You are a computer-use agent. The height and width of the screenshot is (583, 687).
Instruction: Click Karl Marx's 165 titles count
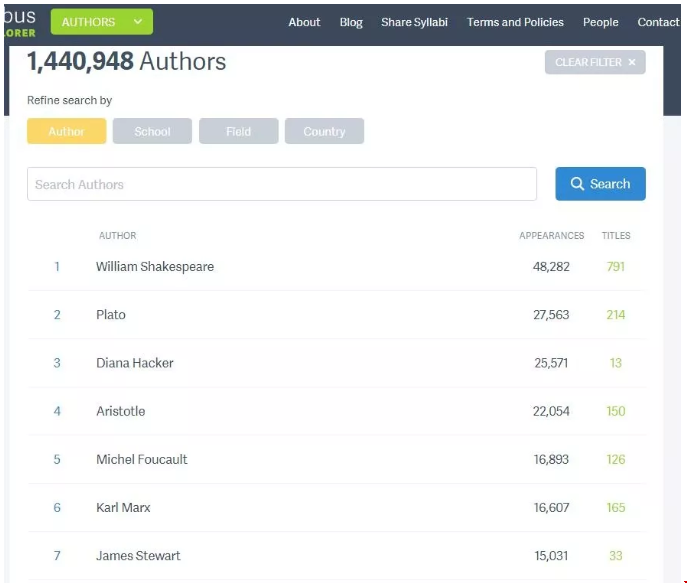click(616, 508)
